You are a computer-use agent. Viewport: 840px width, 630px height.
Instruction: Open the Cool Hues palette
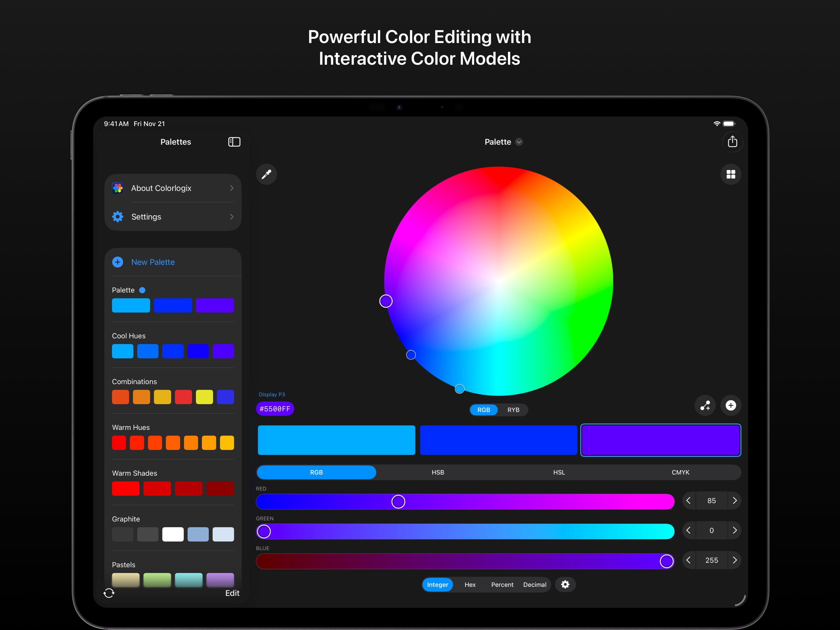point(173,345)
